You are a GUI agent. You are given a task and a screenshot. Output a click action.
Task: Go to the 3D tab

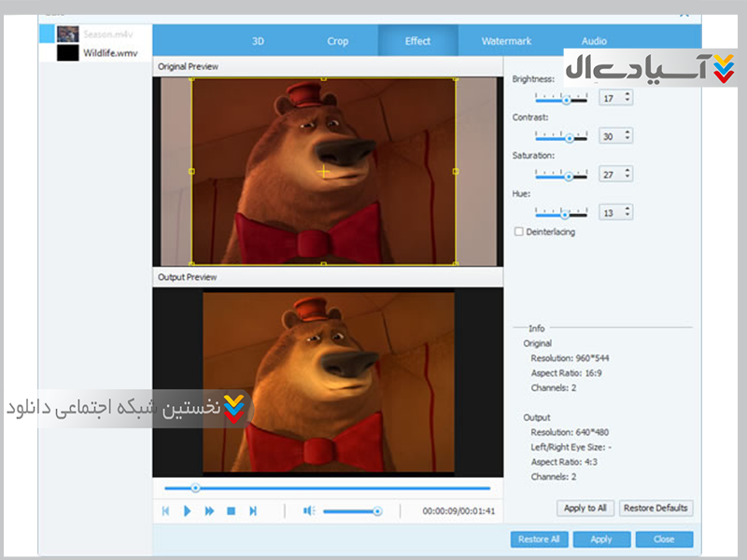click(258, 41)
